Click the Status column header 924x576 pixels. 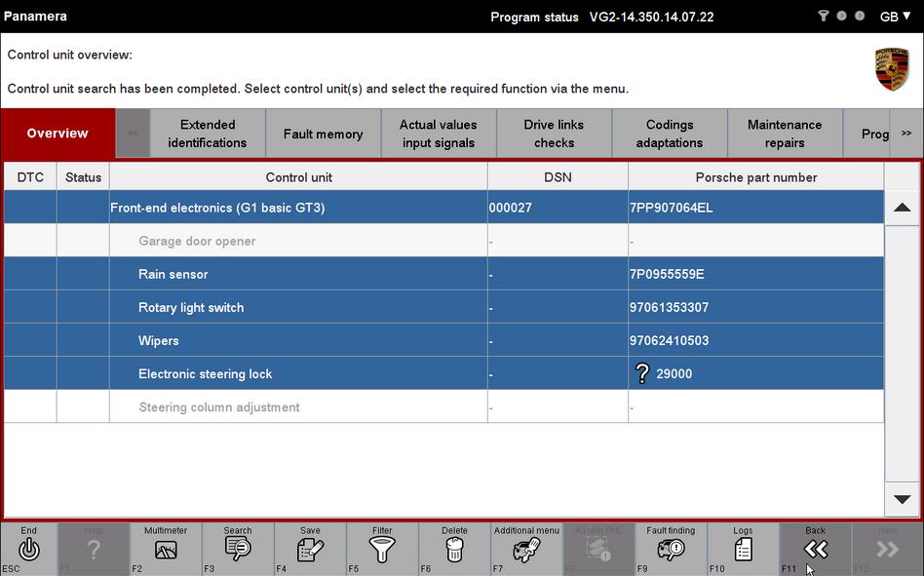(x=83, y=176)
